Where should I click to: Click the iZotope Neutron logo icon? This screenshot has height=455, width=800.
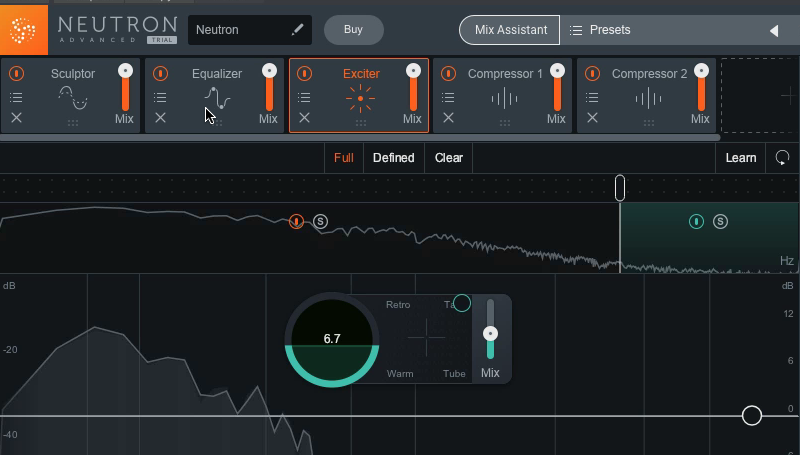point(23,30)
